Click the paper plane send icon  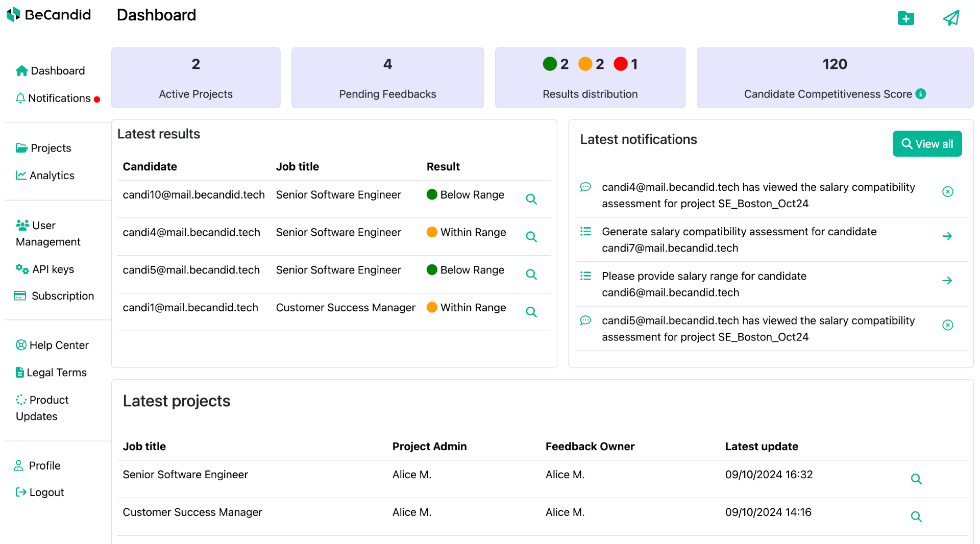[x=951, y=18]
